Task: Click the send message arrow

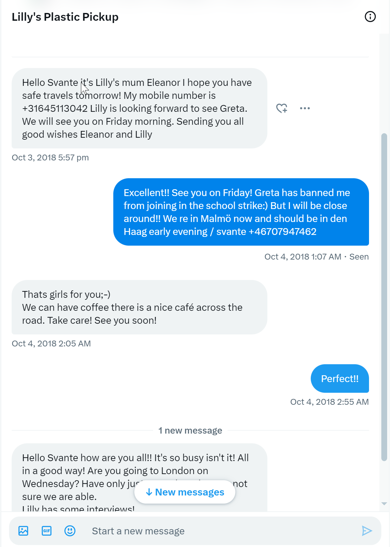Action: pyautogui.click(x=367, y=531)
